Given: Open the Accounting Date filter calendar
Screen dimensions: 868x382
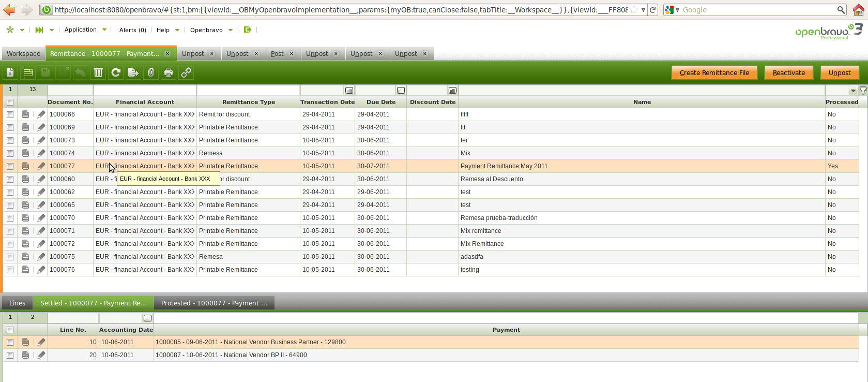Looking at the screenshot, I should (148, 318).
